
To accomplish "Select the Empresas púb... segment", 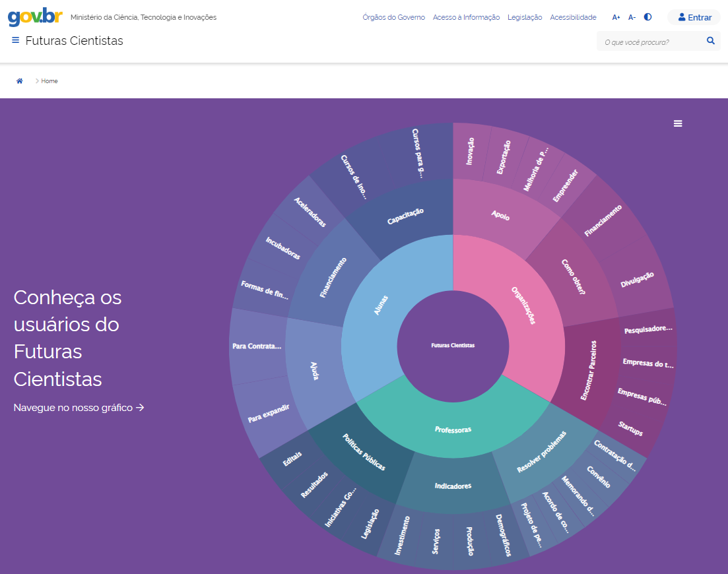I will coord(642,397).
